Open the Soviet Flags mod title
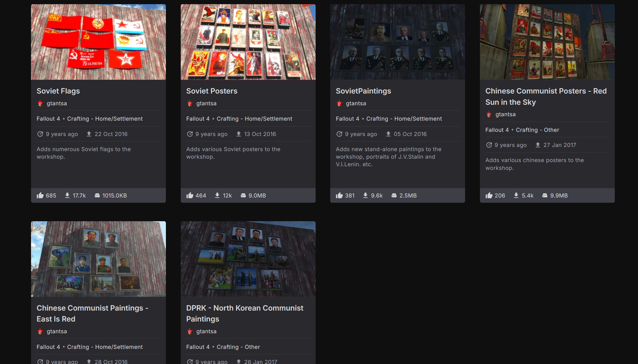Screen dimensions: 638x364 coord(58,91)
